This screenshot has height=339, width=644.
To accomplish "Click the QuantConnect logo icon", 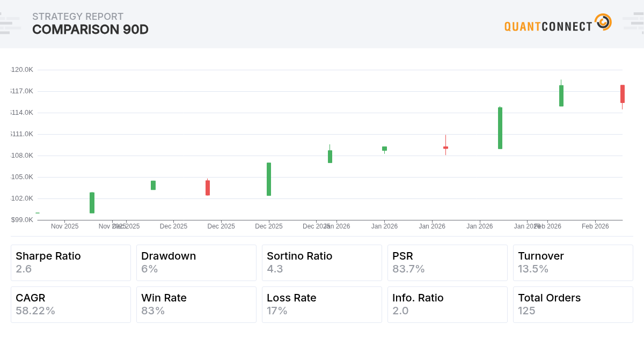I will tap(603, 22).
